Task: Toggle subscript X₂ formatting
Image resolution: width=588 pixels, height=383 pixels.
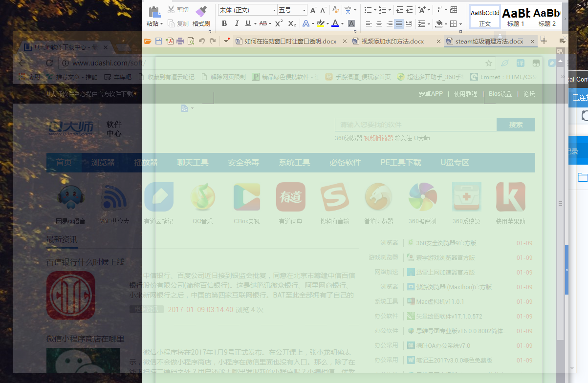Action: coord(292,23)
